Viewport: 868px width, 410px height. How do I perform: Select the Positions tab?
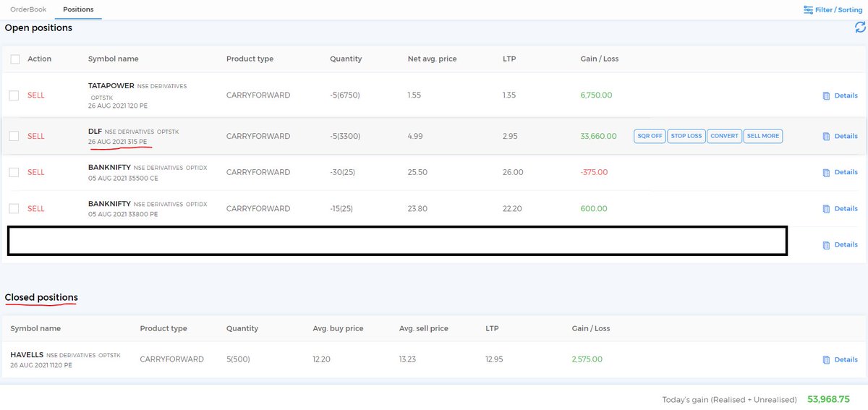pyautogui.click(x=78, y=9)
